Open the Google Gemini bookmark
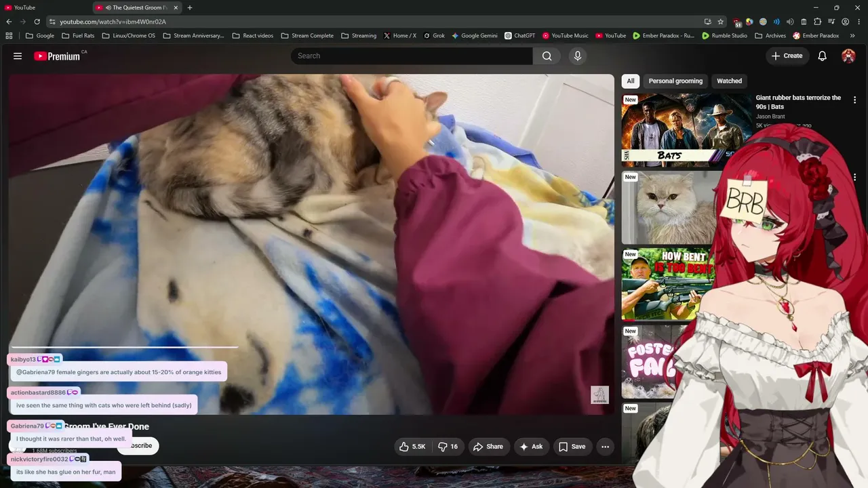The width and height of the screenshot is (868, 488). (475, 36)
